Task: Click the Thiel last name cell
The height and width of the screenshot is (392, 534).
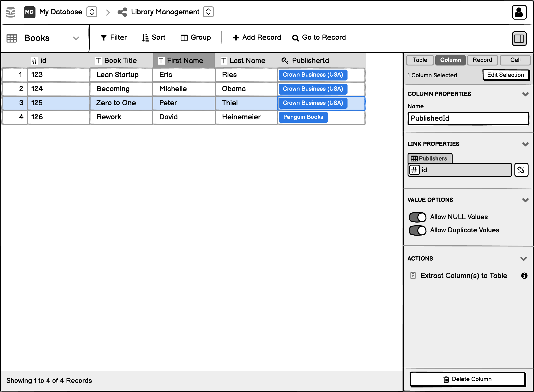Action: 246,103
